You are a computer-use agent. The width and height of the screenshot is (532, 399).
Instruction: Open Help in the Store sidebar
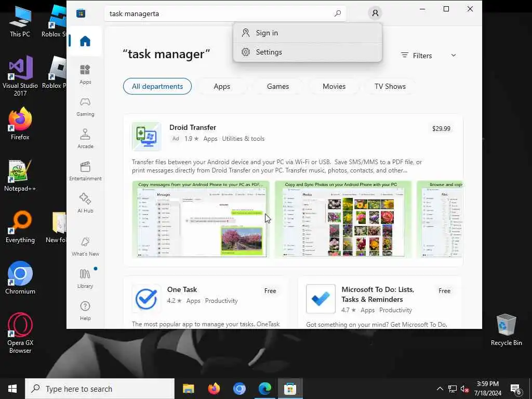pos(85,311)
